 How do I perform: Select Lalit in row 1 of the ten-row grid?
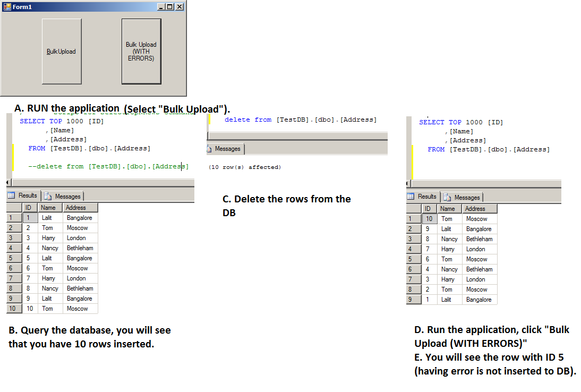[x=50, y=218]
